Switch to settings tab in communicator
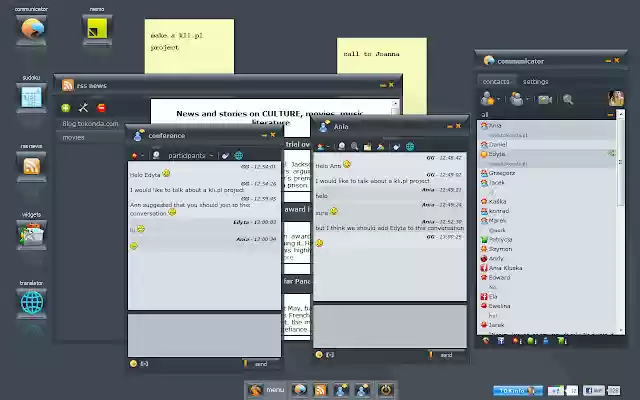The width and height of the screenshot is (640, 400). [536, 82]
